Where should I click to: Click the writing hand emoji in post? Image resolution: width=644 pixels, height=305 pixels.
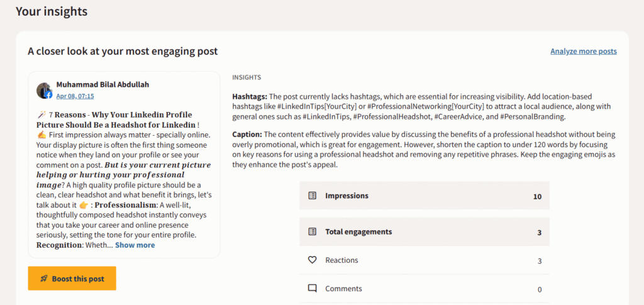click(x=41, y=135)
